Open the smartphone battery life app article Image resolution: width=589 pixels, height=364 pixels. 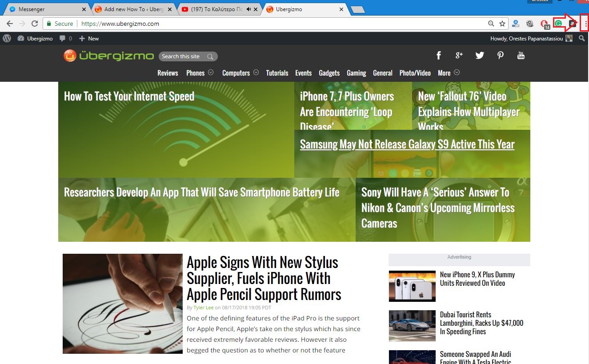201,192
